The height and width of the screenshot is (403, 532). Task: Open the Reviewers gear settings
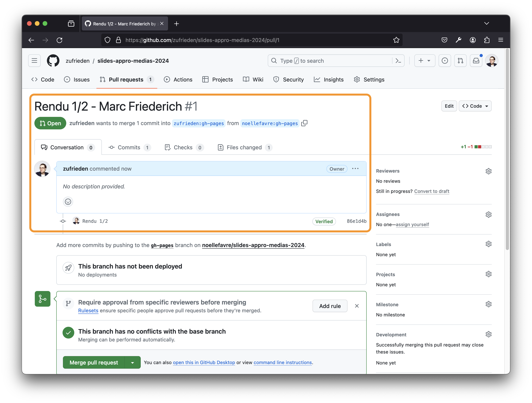[488, 171]
